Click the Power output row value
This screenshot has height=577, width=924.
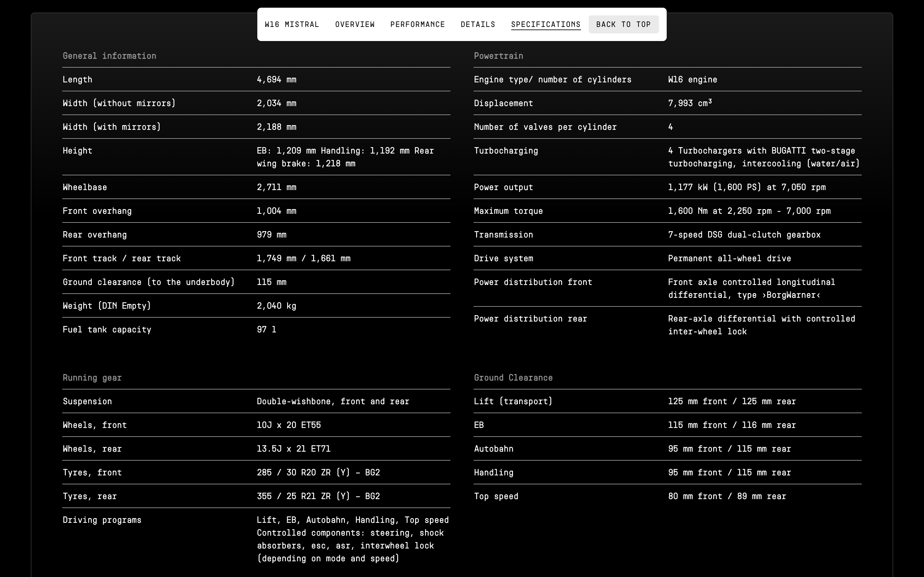click(x=747, y=188)
